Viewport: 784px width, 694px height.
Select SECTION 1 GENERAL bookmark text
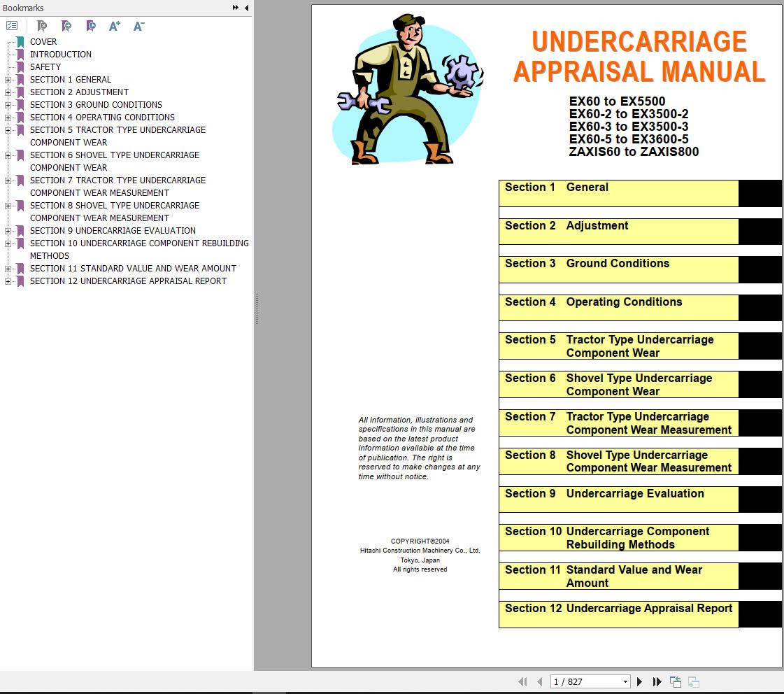(71, 80)
